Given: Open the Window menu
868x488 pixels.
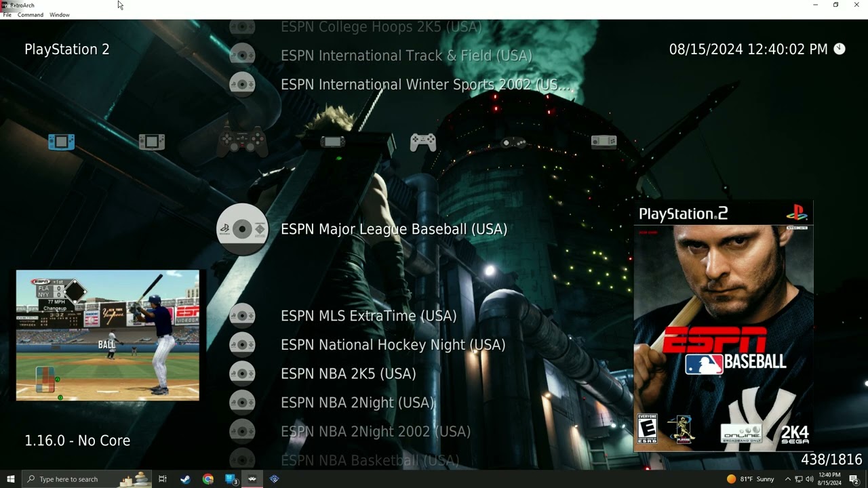Looking at the screenshot, I should click(60, 15).
